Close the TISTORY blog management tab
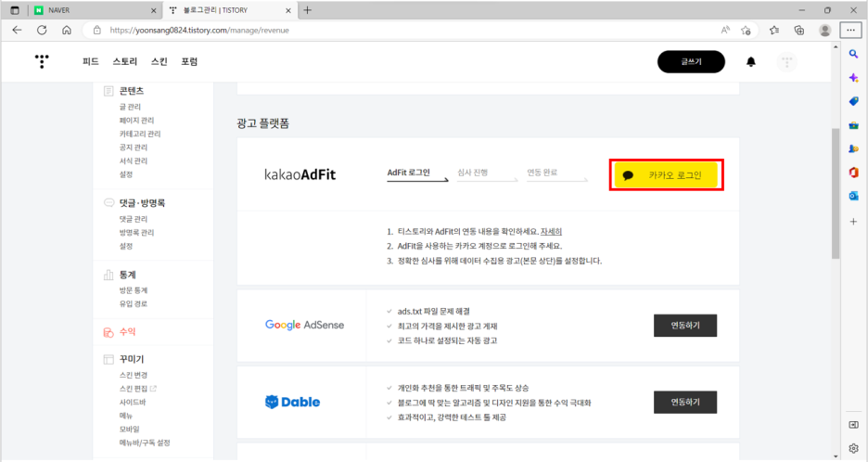The width and height of the screenshot is (868, 462). pos(287,10)
